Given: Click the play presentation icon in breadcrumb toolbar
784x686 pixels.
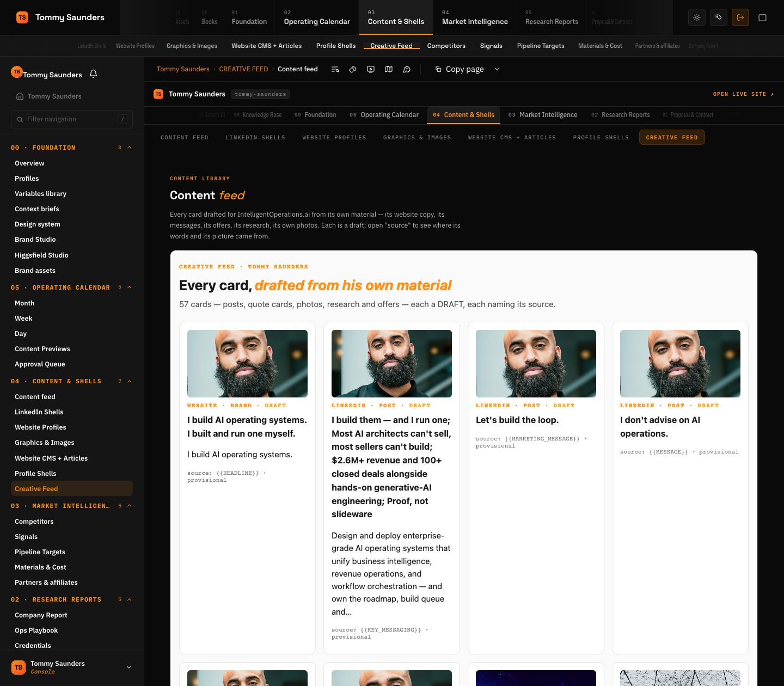Looking at the screenshot, I should tap(371, 69).
